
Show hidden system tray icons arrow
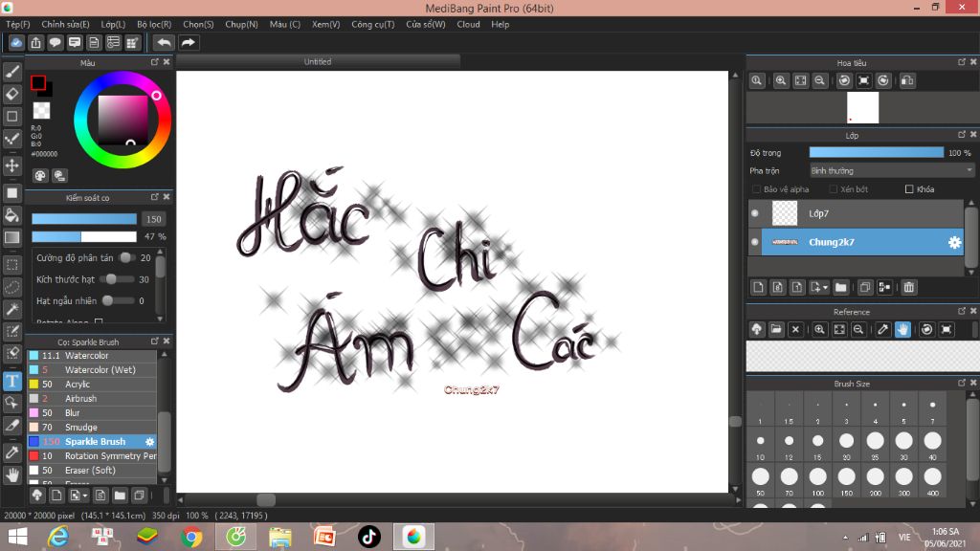click(846, 538)
